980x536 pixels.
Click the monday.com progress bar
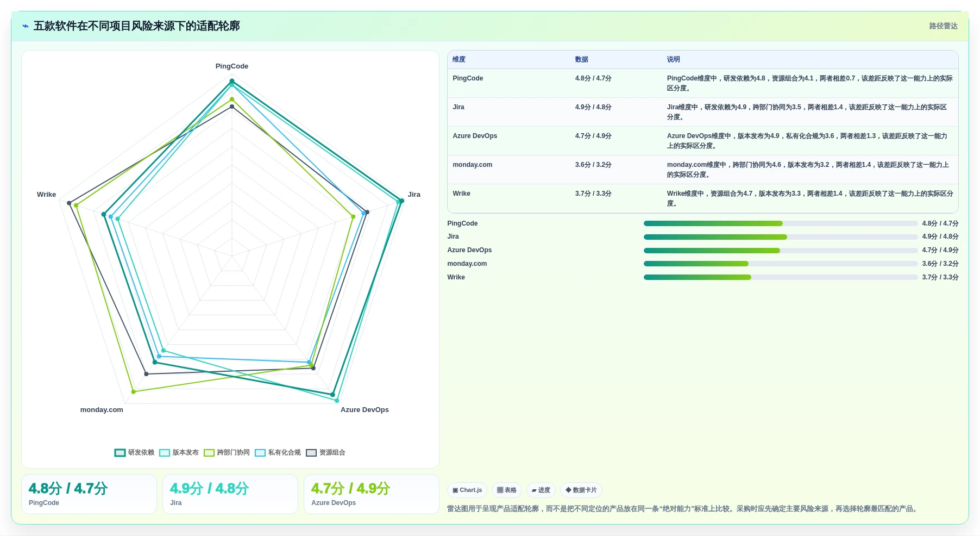pos(781,264)
